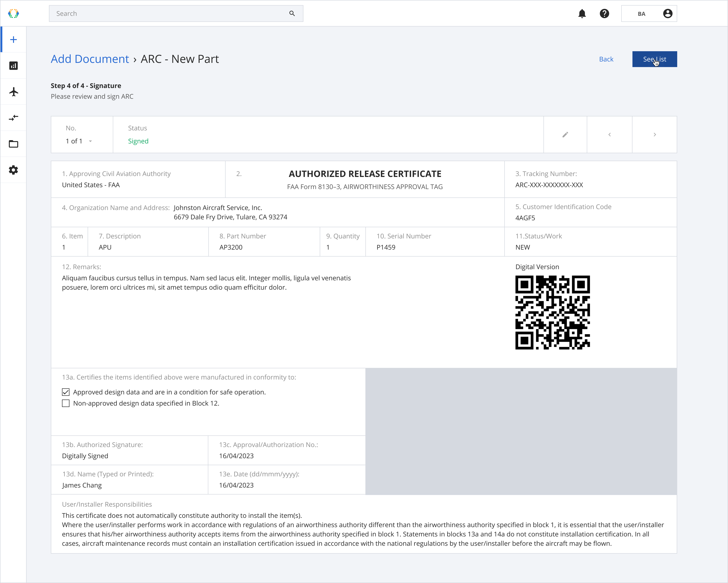This screenshot has height=583, width=728.
Task: Collapse previous page navigation chevron arrow
Action: (610, 134)
